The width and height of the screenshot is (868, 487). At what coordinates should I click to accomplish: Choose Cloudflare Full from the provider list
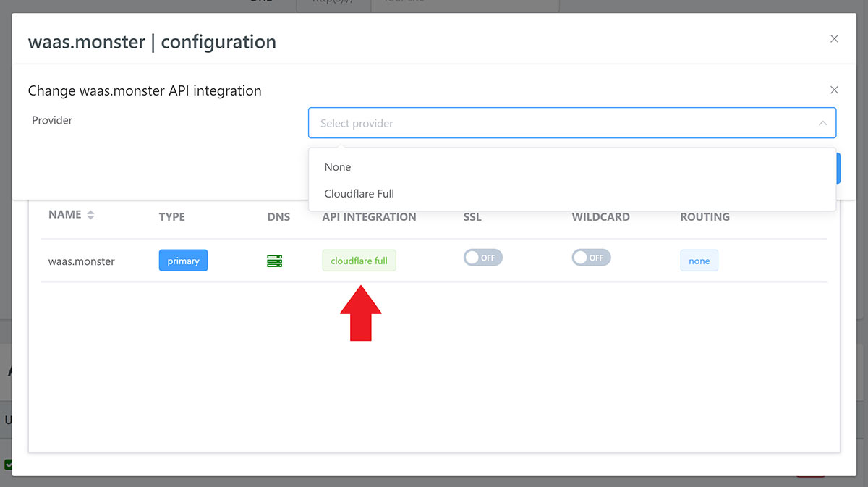pos(572,194)
